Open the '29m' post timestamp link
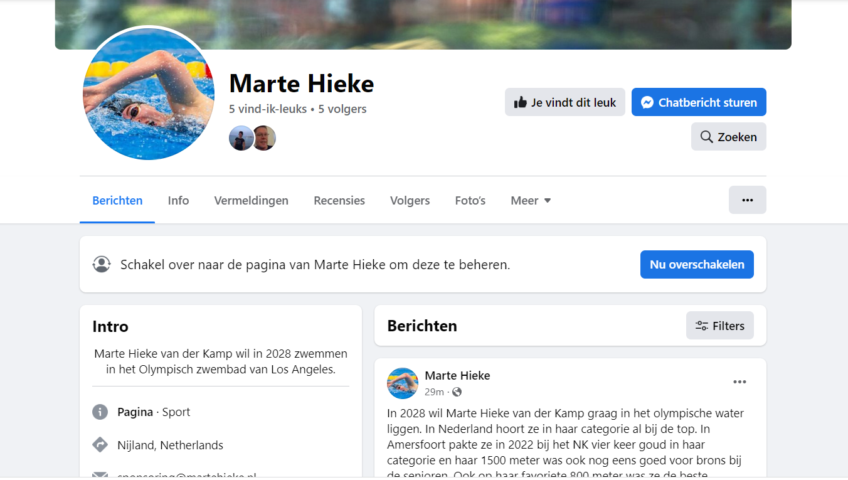Image resolution: width=848 pixels, height=480 pixels. (x=434, y=392)
